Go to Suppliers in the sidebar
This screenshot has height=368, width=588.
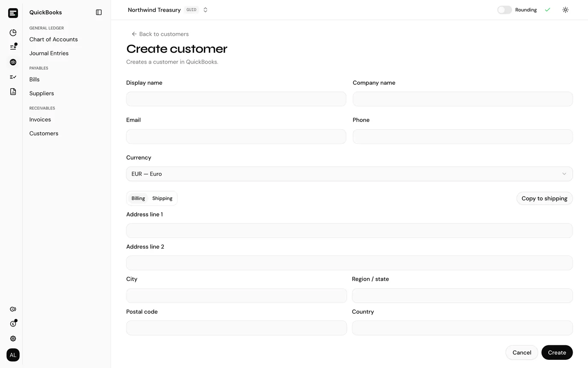tap(41, 93)
